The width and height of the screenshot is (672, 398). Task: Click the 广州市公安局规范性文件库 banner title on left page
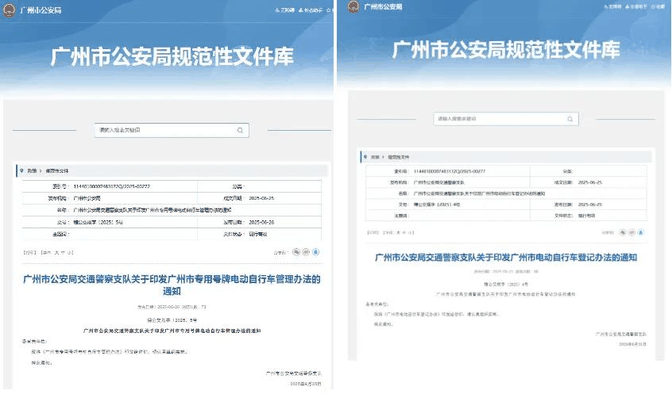pyautogui.click(x=172, y=57)
